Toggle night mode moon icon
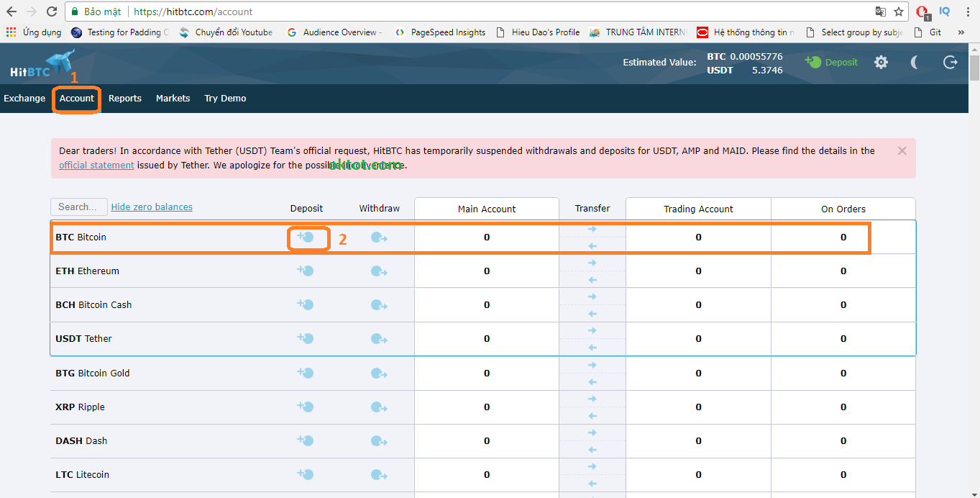980x498 pixels. (915, 63)
